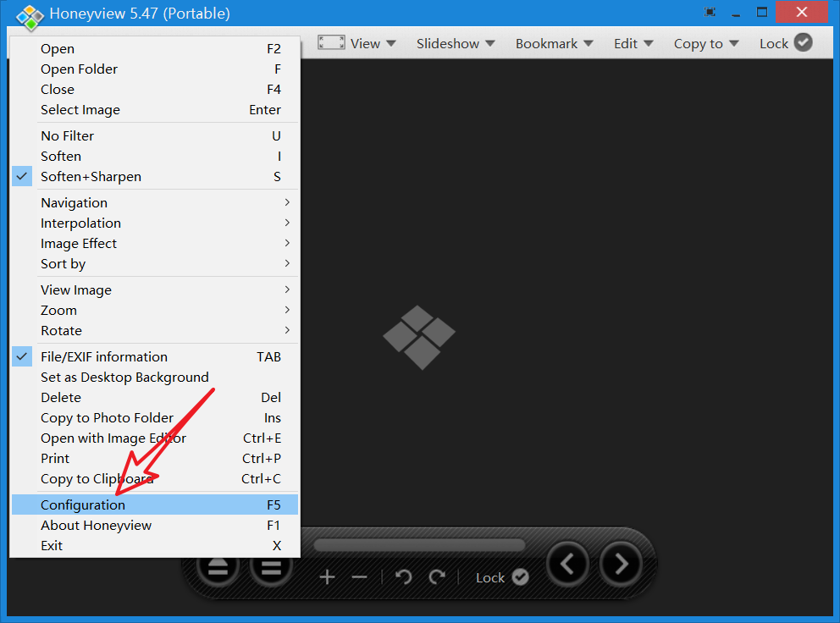The image size is (840, 623).
Task: Open Configuration from the menu
Action: pos(155,505)
